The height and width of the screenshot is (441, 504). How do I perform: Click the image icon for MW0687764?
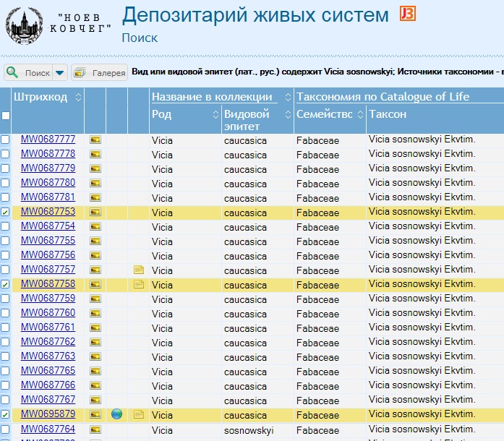95,429
